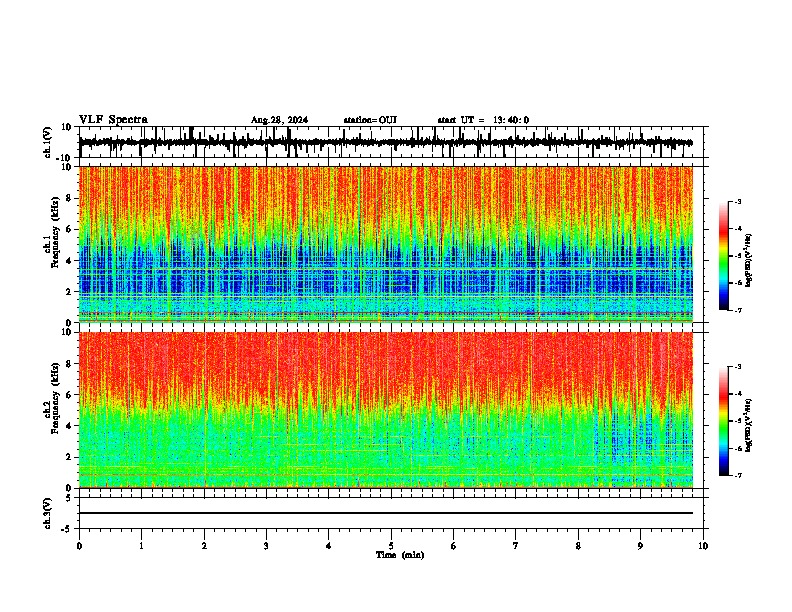Click the '6' kHz tick of ch.2 spectrogram
Viewport: 792px width, 612px height.
tap(69, 395)
